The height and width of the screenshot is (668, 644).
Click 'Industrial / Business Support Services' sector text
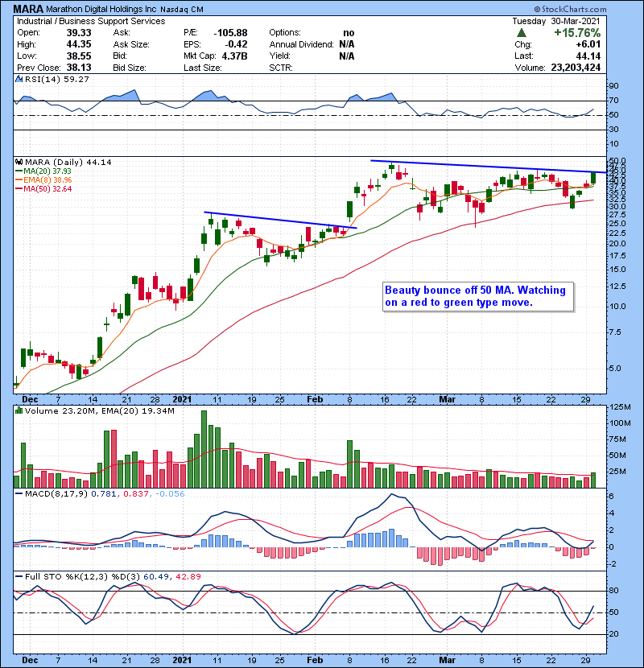point(91,21)
